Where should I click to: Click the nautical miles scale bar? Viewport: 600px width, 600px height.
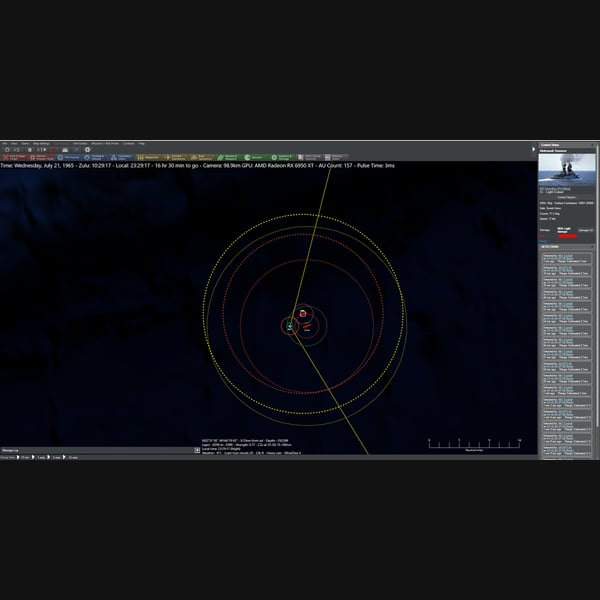coord(474,445)
